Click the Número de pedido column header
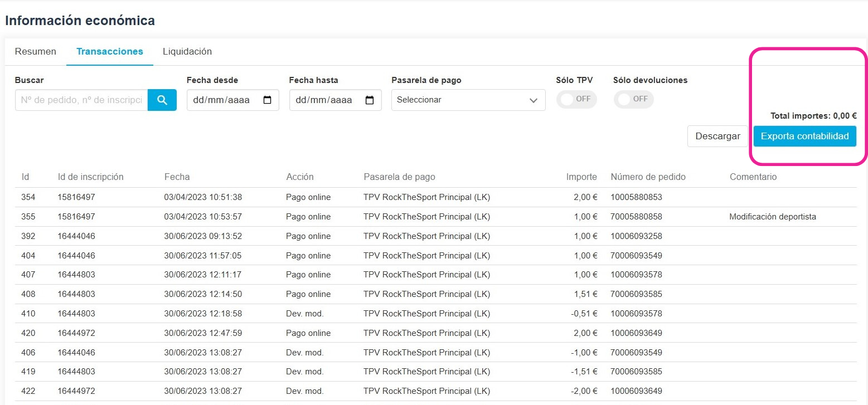 click(648, 177)
